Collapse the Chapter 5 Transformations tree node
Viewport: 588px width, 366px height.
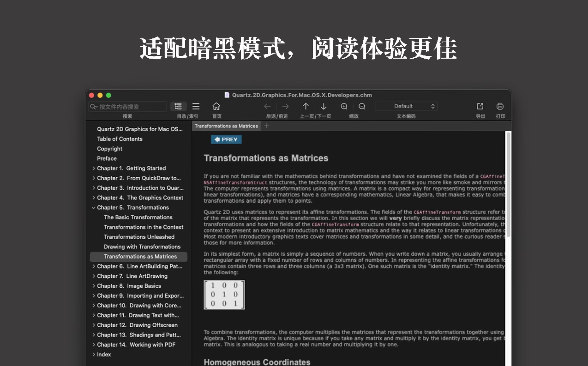click(x=93, y=208)
